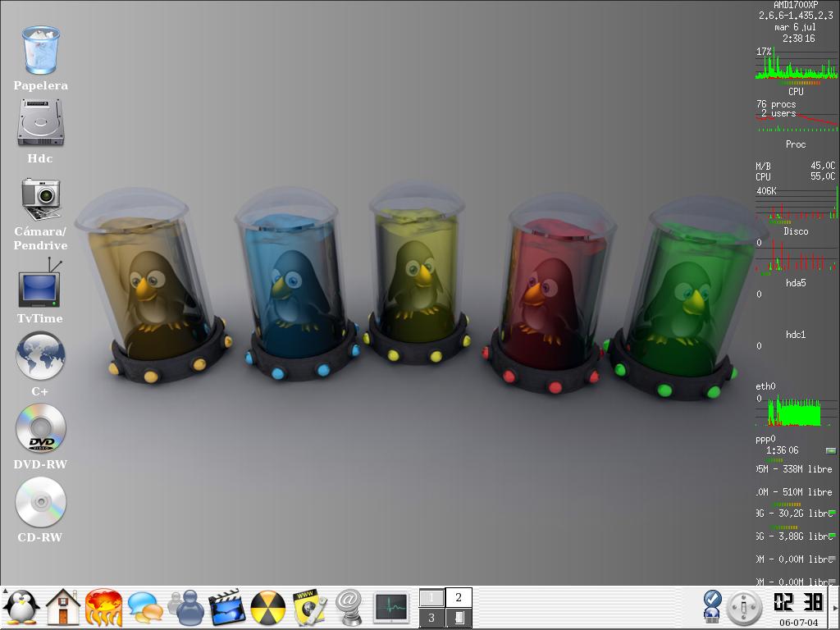The height and width of the screenshot is (630, 840).
Task: Launch the yellow-black burn disc app
Action: pos(268,608)
